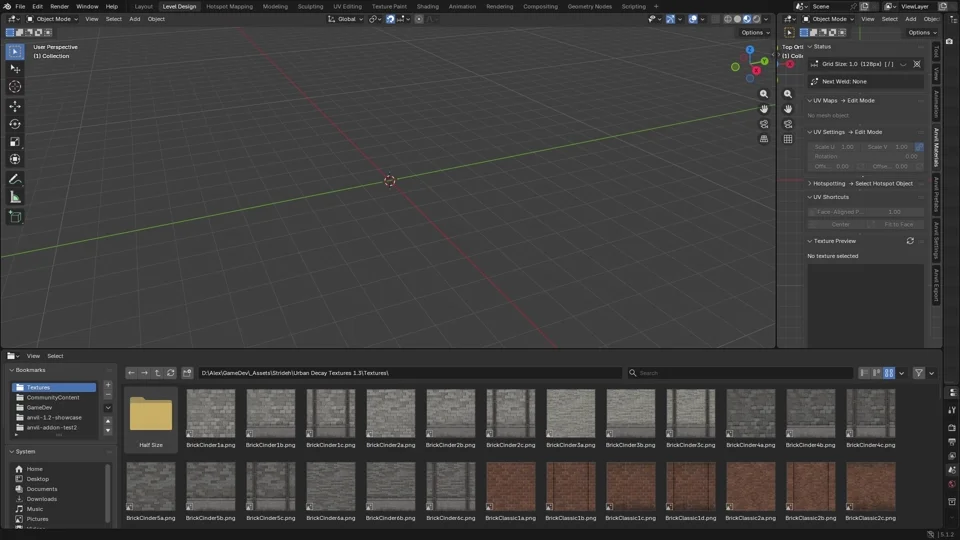
Task: Toggle the link for Scale U and V
Action: (919, 147)
